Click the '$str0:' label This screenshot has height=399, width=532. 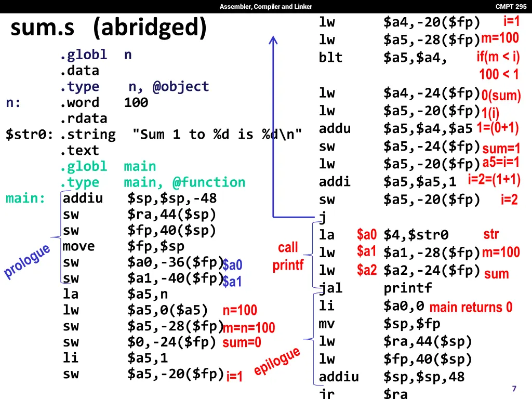click(x=29, y=135)
